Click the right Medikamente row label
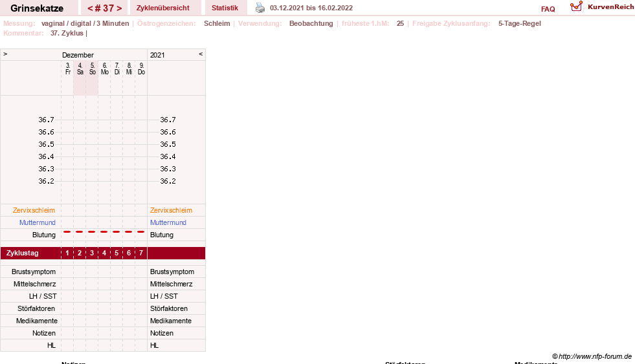This screenshot has width=635, height=364. coord(171,321)
